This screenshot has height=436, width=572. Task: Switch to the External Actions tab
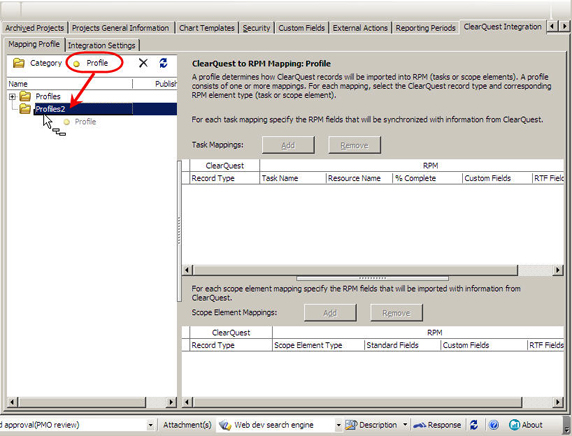[x=360, y=28]
